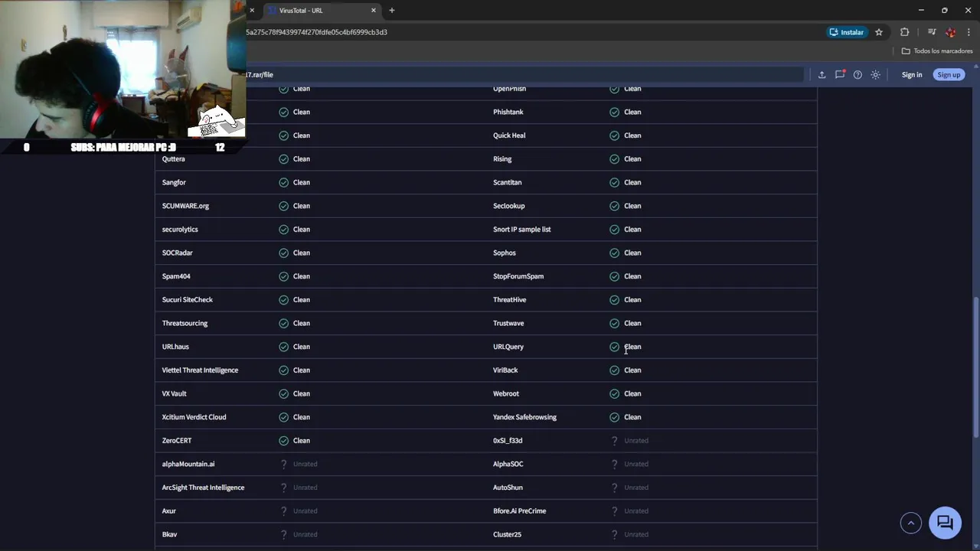Select the ZeroCERT vendor name

click(x=177, y=441)
